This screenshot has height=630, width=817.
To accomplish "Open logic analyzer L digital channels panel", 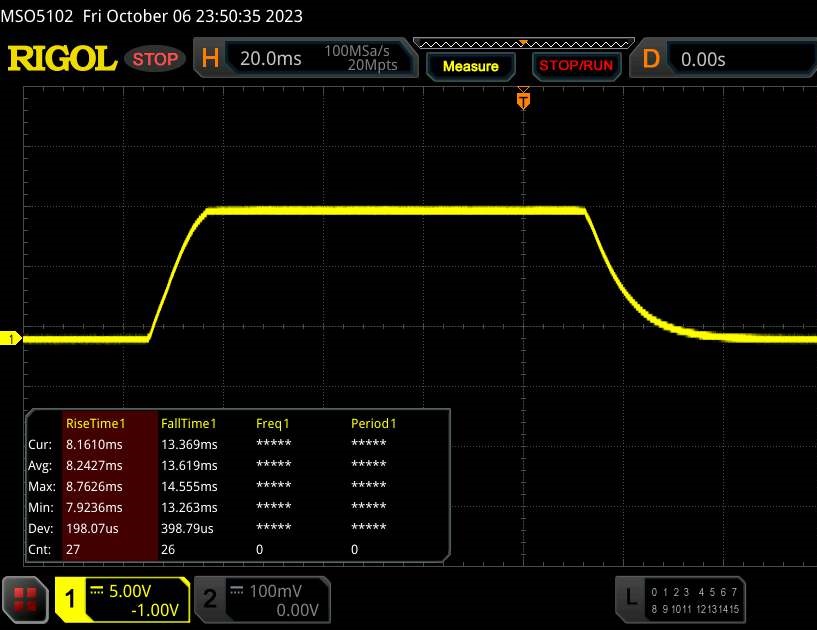I will (x=680, y=599).
